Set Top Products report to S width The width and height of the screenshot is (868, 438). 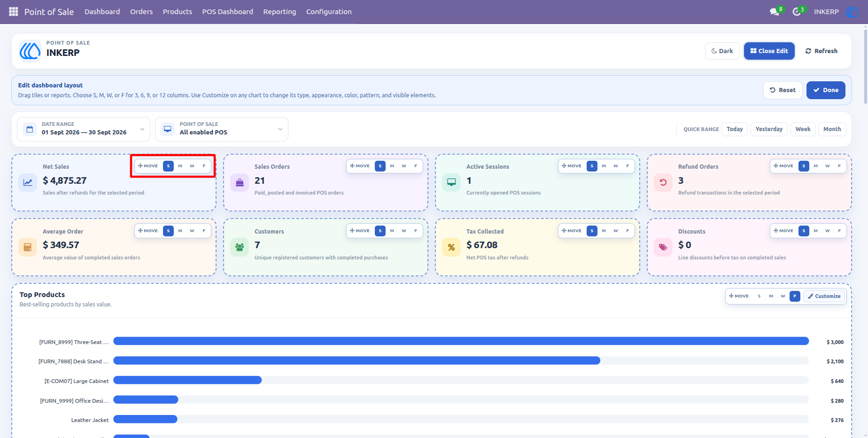pyautogui.click(x=759, y=296)
